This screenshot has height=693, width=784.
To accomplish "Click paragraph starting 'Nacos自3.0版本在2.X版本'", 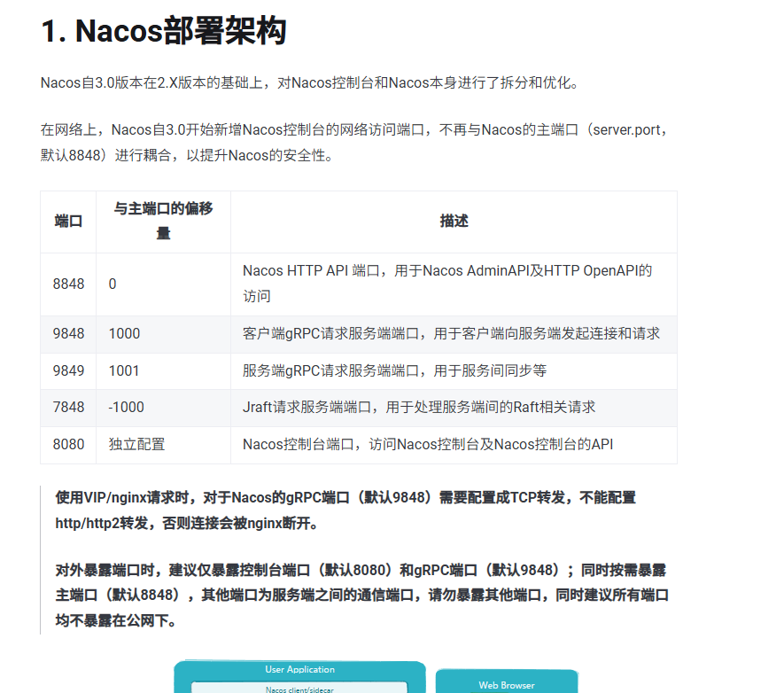I will click(309, 83).
